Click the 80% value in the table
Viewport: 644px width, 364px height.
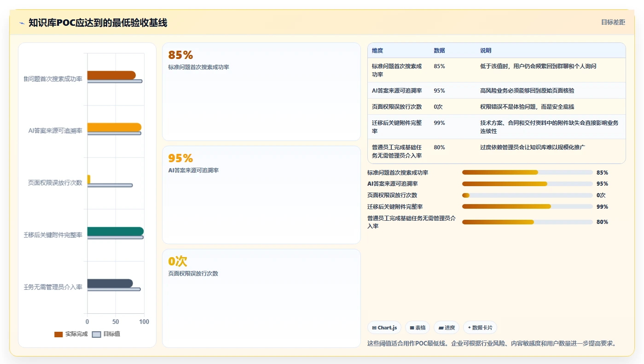click(439, 147)
